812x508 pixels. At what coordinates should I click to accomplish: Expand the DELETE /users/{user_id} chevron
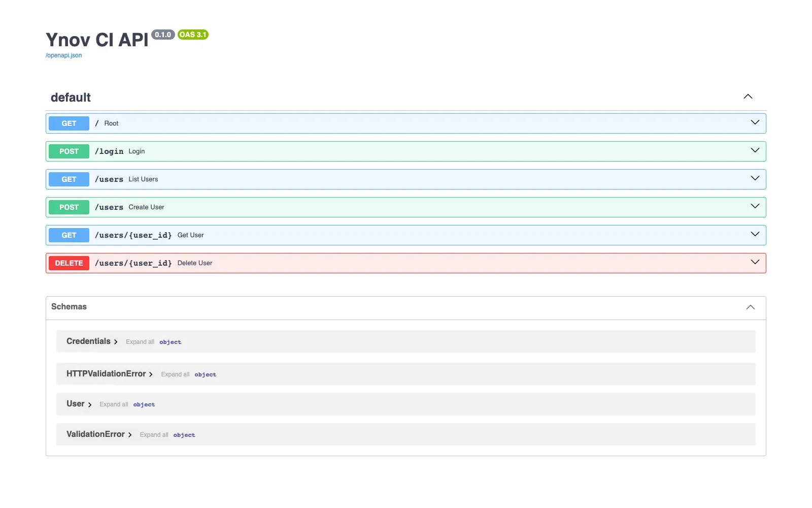755,262
